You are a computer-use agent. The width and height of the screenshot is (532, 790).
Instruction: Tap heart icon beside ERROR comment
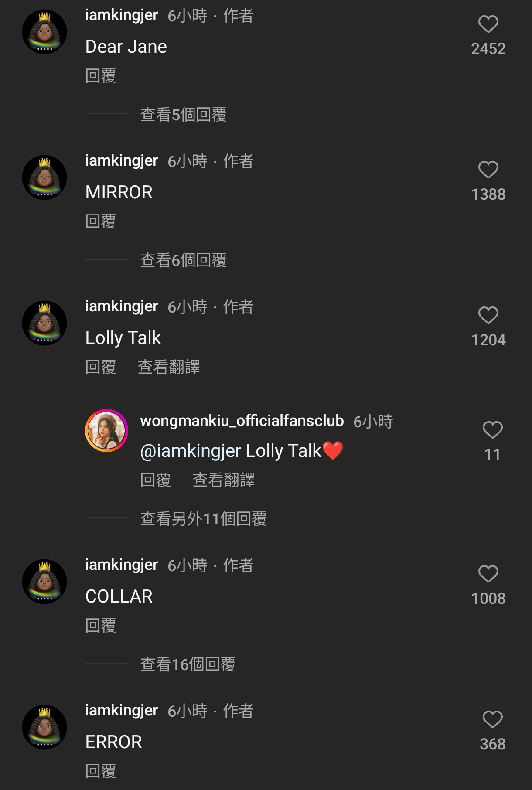coord(492,719)
